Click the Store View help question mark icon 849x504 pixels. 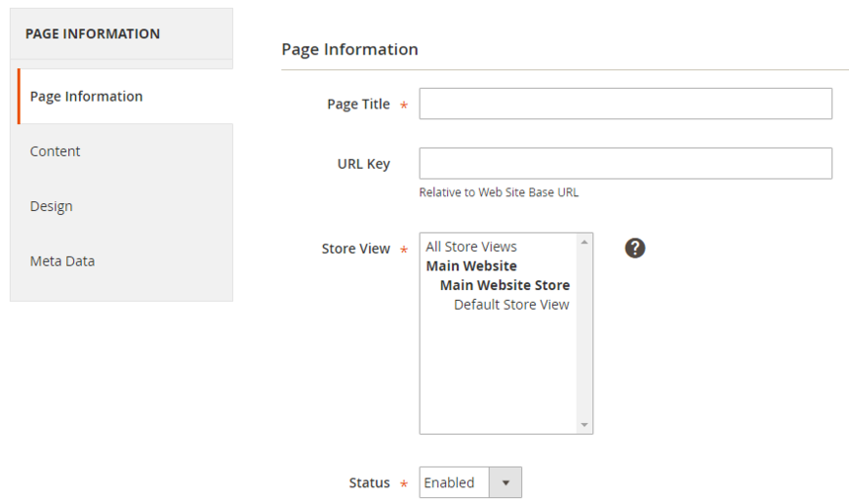[635, 248]
